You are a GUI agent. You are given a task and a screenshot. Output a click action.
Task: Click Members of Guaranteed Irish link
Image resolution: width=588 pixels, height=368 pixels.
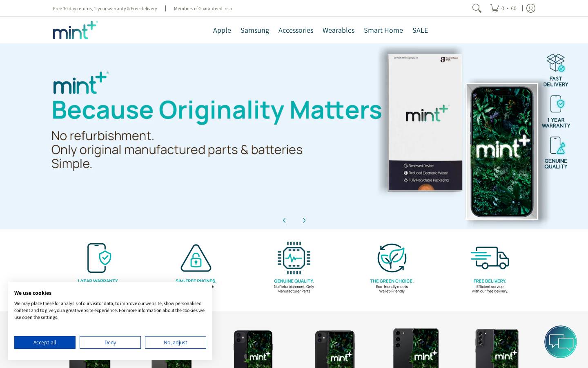[203, 9]
